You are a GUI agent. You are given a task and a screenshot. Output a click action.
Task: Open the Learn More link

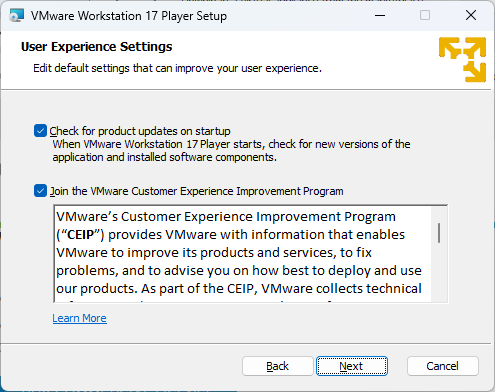79,318
